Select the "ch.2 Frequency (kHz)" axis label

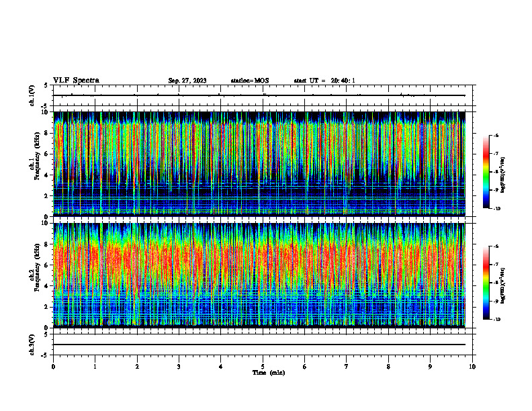pyautogui.click(x=35, y=267)
